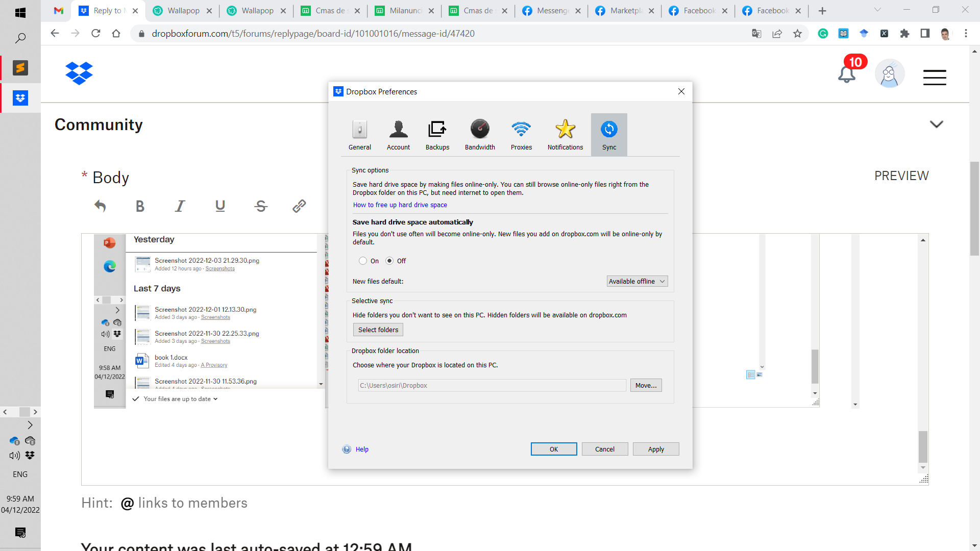Switch to the Milanuncios tab
This screenshot has height=551, width=980.
point(405,11)
